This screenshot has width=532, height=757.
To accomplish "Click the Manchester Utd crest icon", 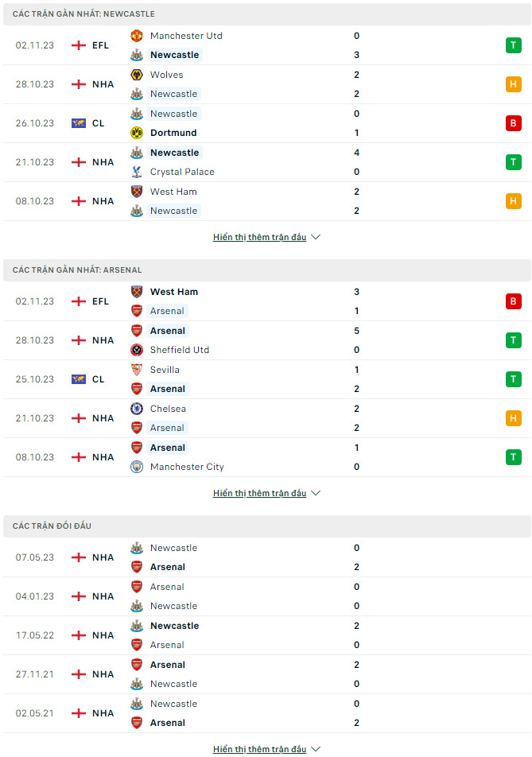I will point(137,36).
